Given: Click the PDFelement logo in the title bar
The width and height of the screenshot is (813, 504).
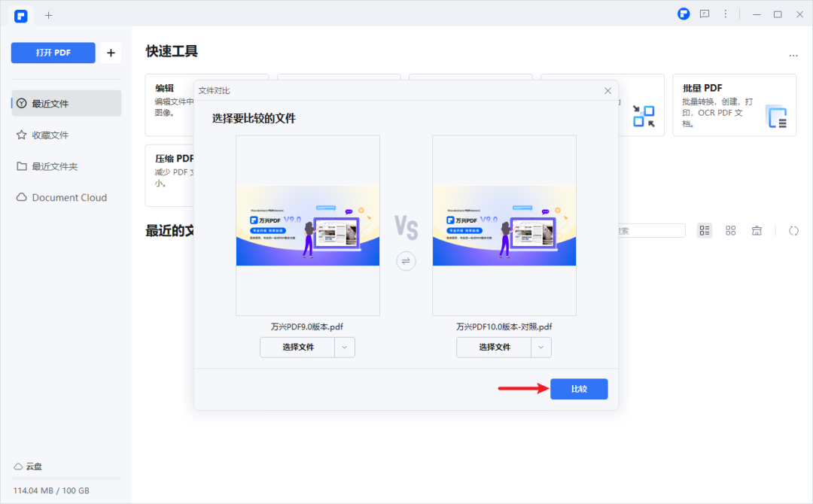Looking at the screenshot, I should tap(683, 14).
